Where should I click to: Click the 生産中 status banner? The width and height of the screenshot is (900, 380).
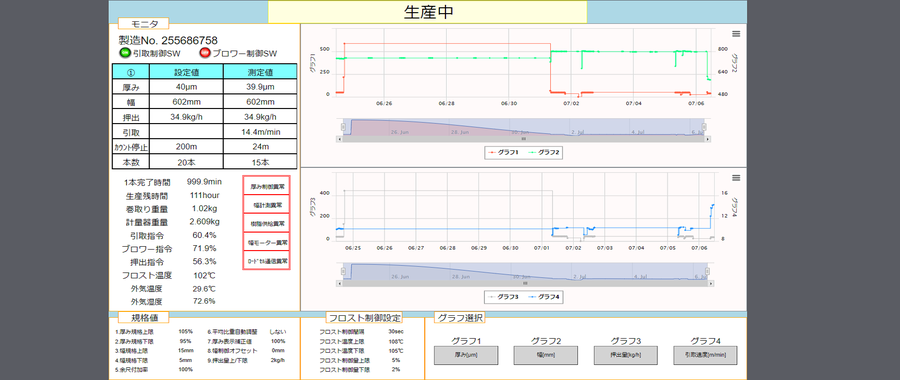pos(428,12)
